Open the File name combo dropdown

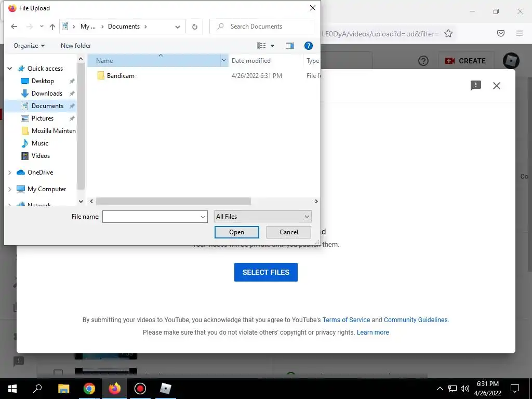tap(203, 217)
